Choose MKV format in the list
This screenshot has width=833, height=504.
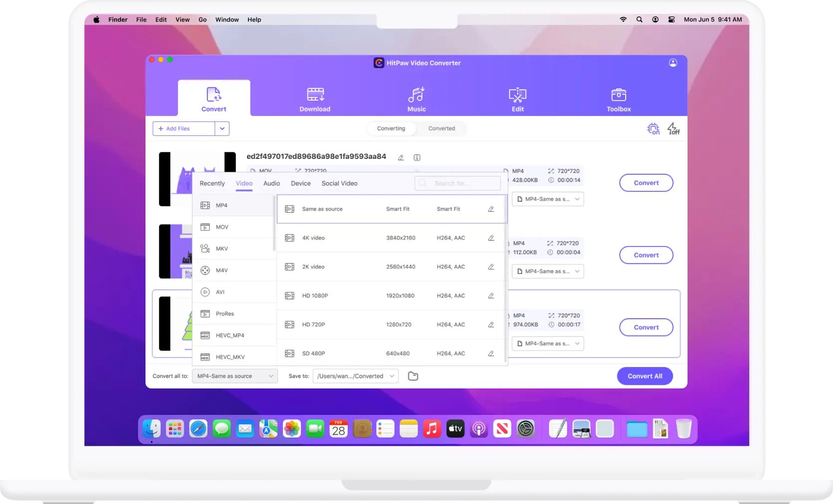point(234,249)
